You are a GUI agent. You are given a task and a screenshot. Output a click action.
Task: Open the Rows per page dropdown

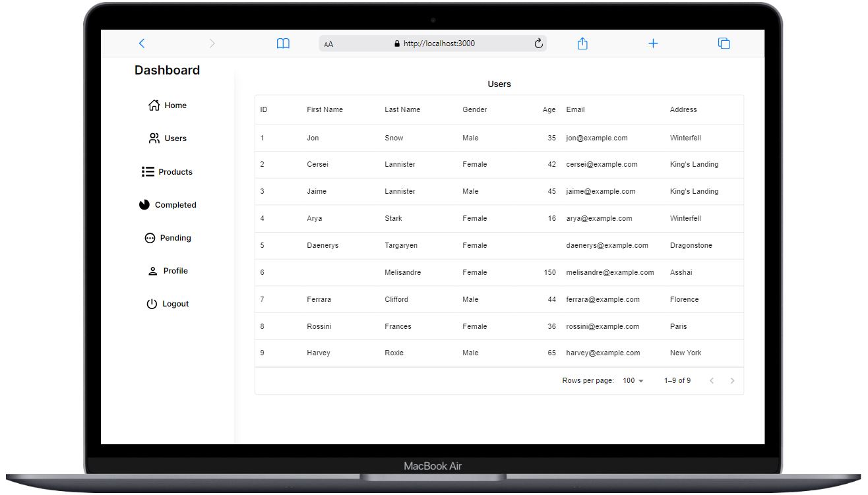[632, 380]
